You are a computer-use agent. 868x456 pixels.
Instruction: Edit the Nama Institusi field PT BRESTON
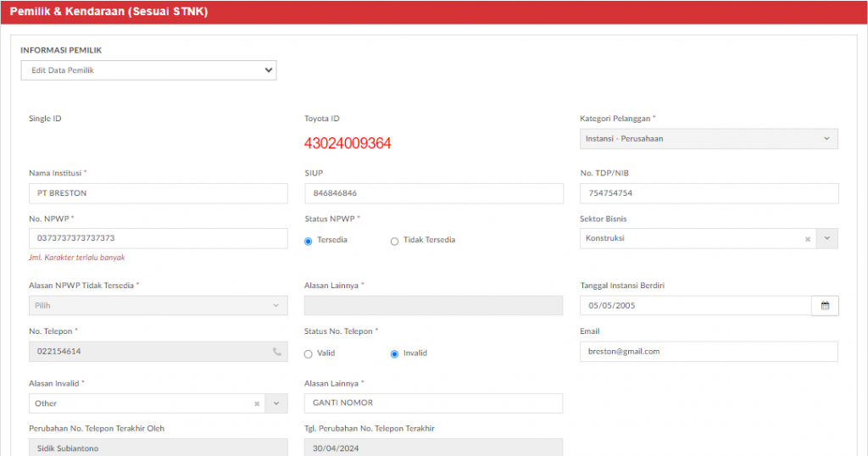[x=159, y=193]
